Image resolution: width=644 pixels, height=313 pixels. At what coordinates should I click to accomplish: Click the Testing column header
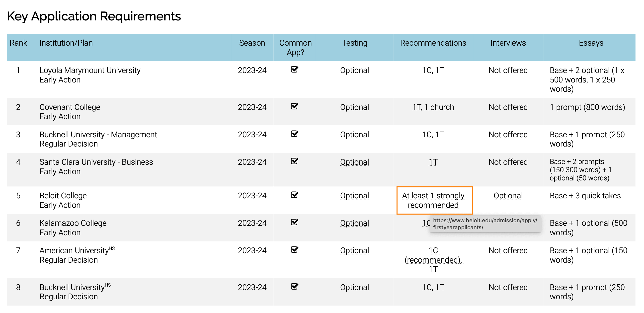click(x=354, y=43)
